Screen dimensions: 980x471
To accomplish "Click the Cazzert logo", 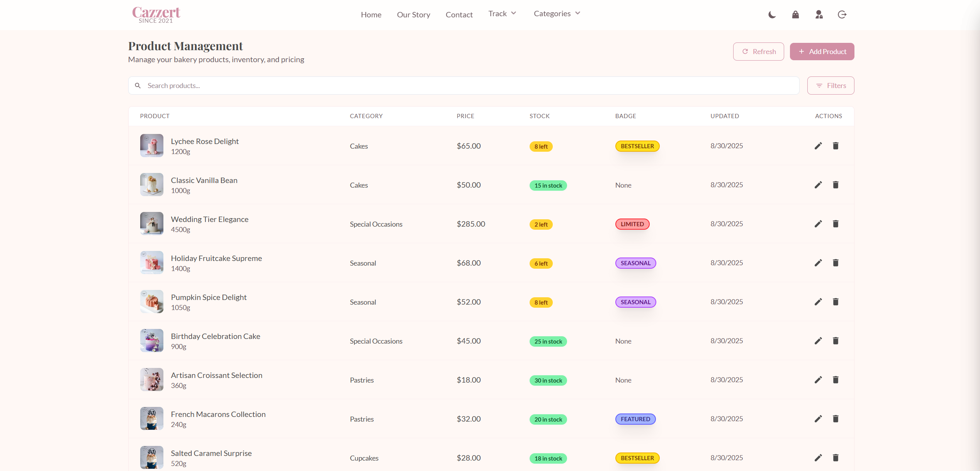I will 156,15.
